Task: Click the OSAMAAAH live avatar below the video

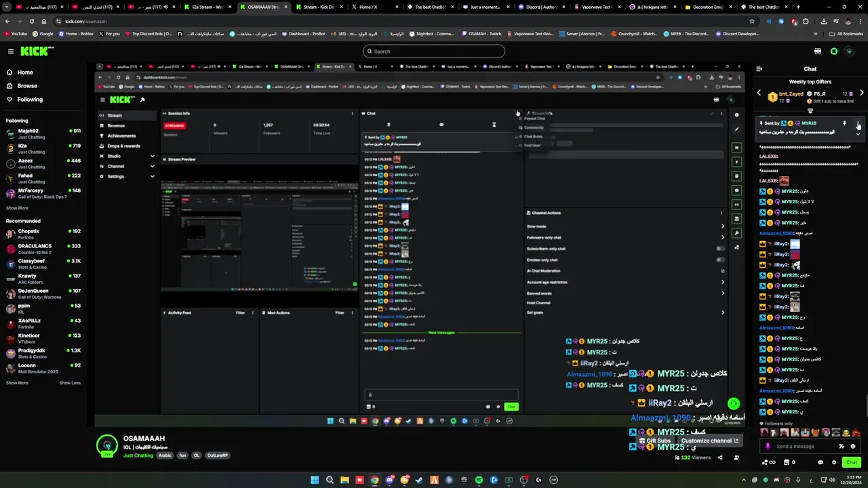Action: point(106,445)
